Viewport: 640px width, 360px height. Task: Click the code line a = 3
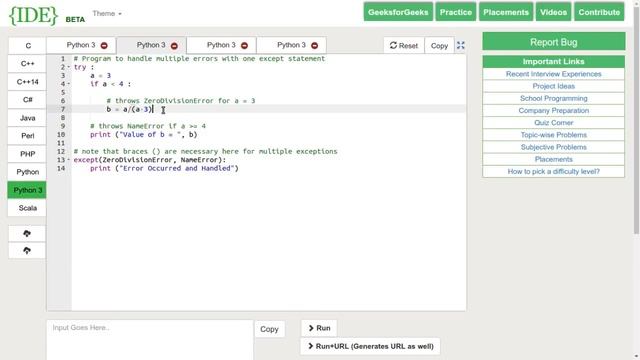pyautogui.click(x=100, y=76)
